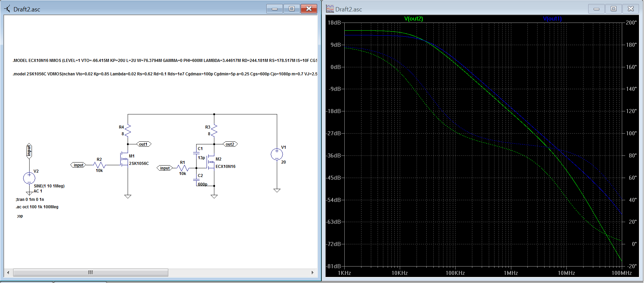This screenshot has height=283, width=644.
Task: Select capacitor C1 symbol
Action: 197,153
